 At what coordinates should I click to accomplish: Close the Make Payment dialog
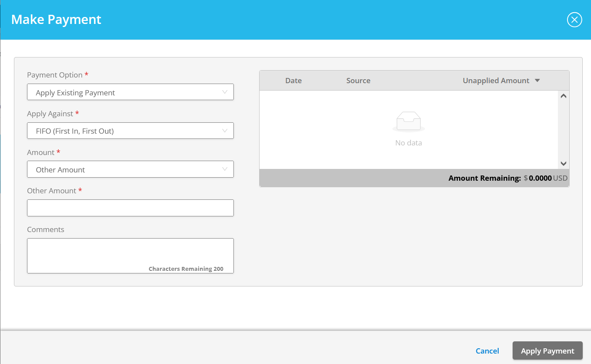point(574,20)
